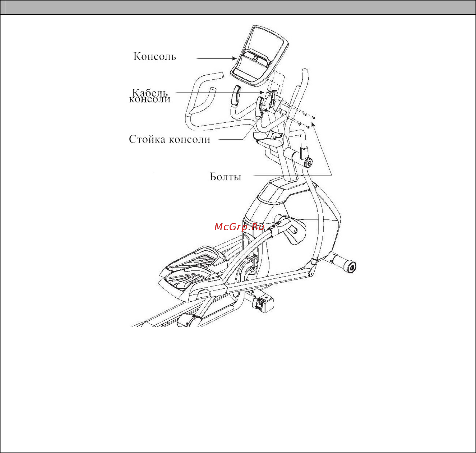Click the 'Стойка консоли' label
476x453 pixels.
[170, 139]
